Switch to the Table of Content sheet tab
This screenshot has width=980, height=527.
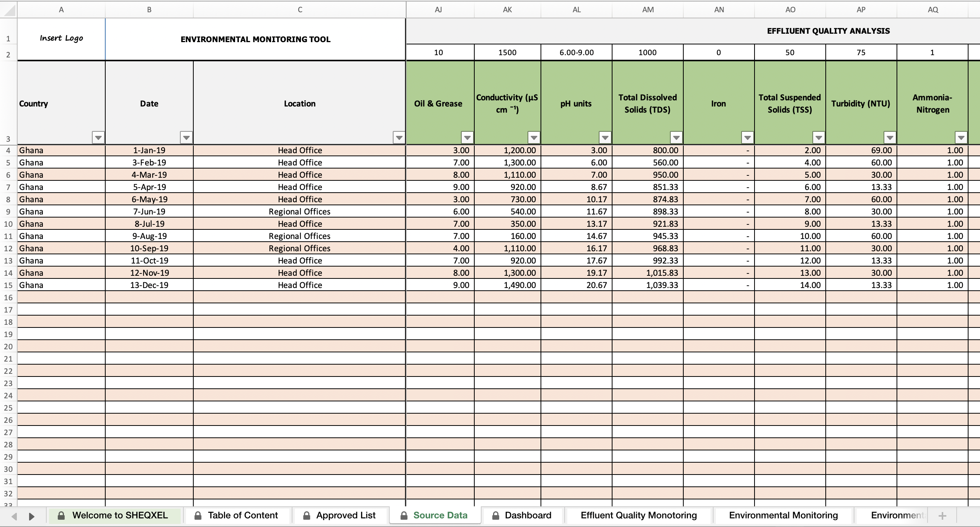pyautogui.click(x=237, y=516)
